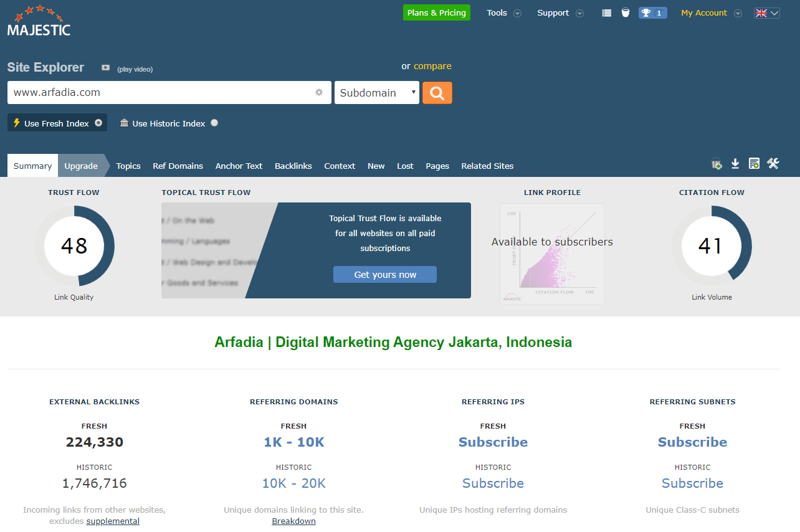Click fresh Referring Subnets Subscribe link
This screenshot has width=800, height=532.
tap(692, 442)
